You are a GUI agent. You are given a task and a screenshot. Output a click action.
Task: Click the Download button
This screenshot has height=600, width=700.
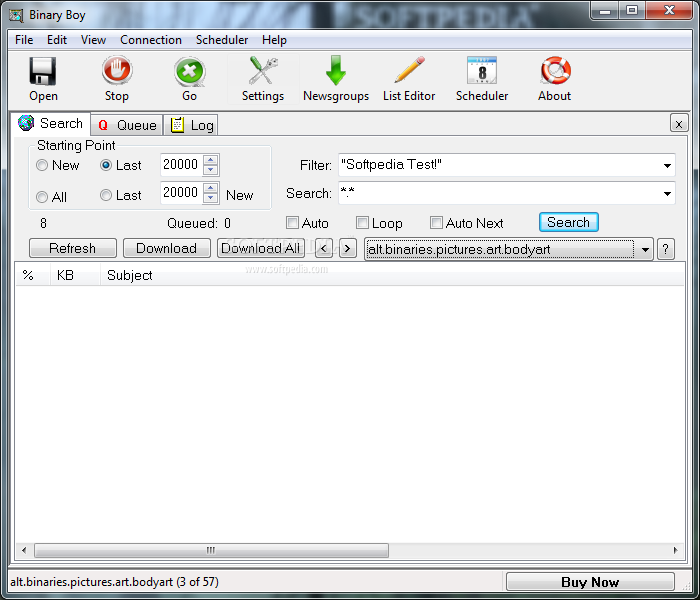[167, 248]
